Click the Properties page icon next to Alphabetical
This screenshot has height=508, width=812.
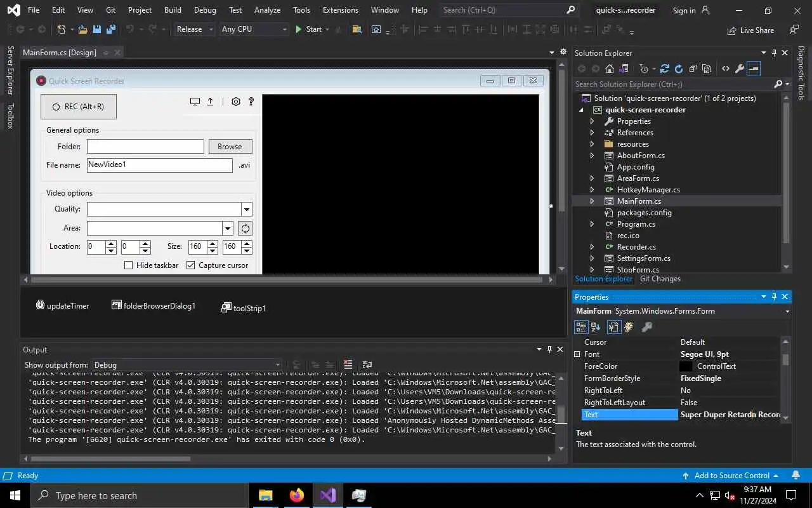613,327
